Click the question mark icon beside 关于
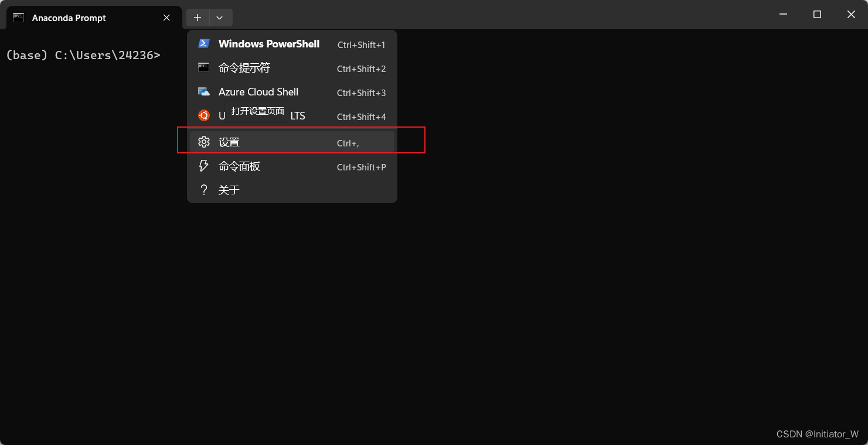 tap(203, 190)
